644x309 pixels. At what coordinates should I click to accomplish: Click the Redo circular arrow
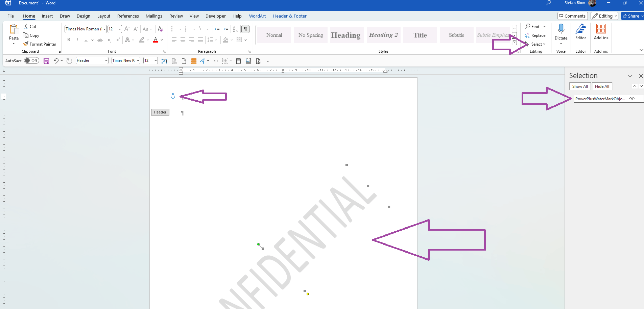point(69,61)
